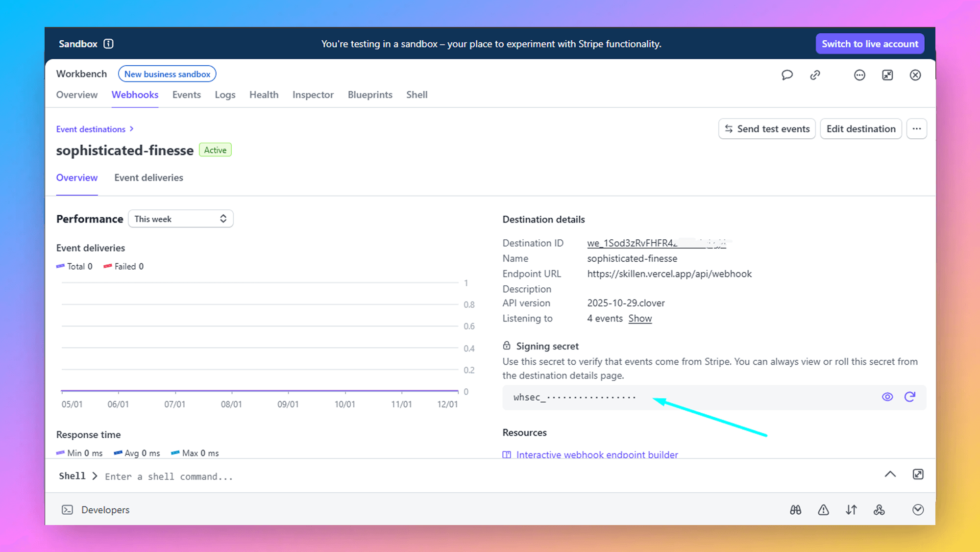Screen dimensions: 980x552
Task: Click the up-down arrows icon in footer
Action: (x=851, y=510)
